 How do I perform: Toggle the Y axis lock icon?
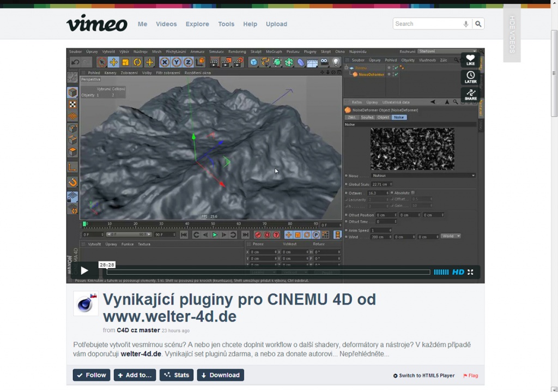(x=176, y=62)
